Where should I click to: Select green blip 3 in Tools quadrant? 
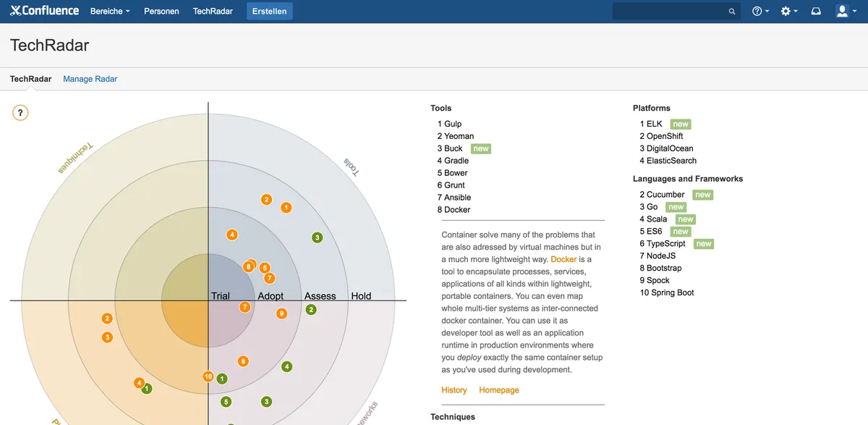317,237
